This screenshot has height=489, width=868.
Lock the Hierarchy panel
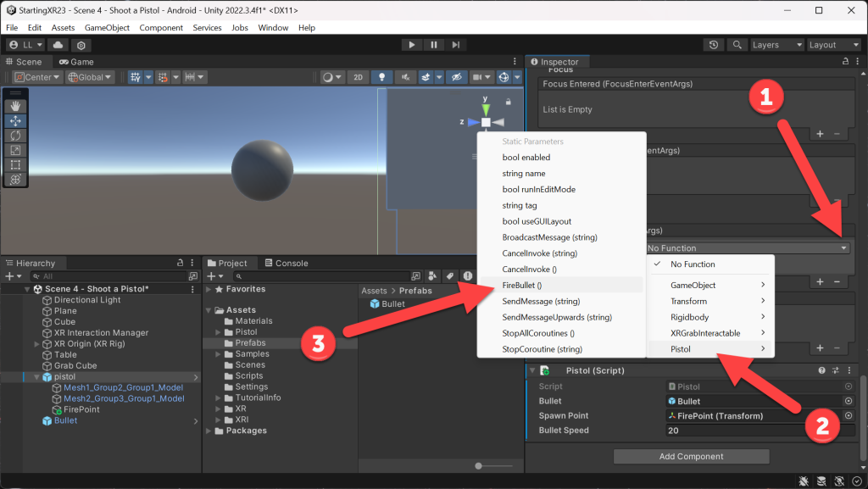(180, 263)
